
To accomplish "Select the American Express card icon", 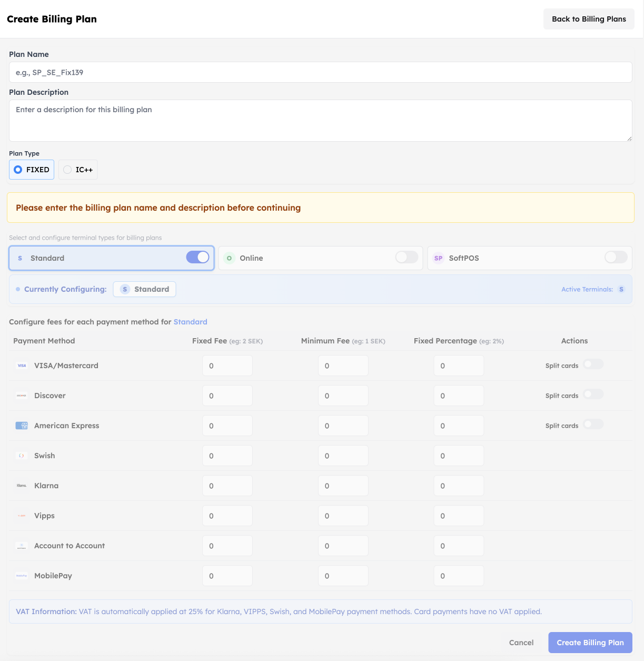I will click(x=22, y=425).
